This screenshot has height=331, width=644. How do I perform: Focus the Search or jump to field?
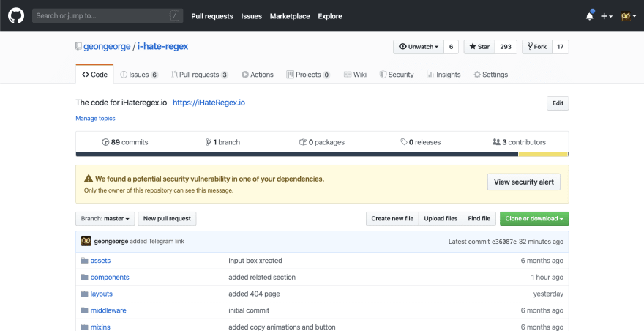pyautogui.click(x=108, y=16)
